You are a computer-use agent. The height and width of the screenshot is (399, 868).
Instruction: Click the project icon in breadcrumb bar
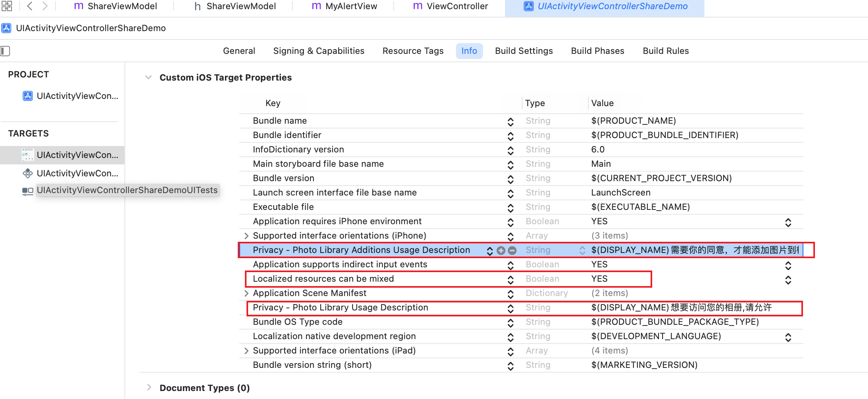pyautogui.click(x=6, y=28)
